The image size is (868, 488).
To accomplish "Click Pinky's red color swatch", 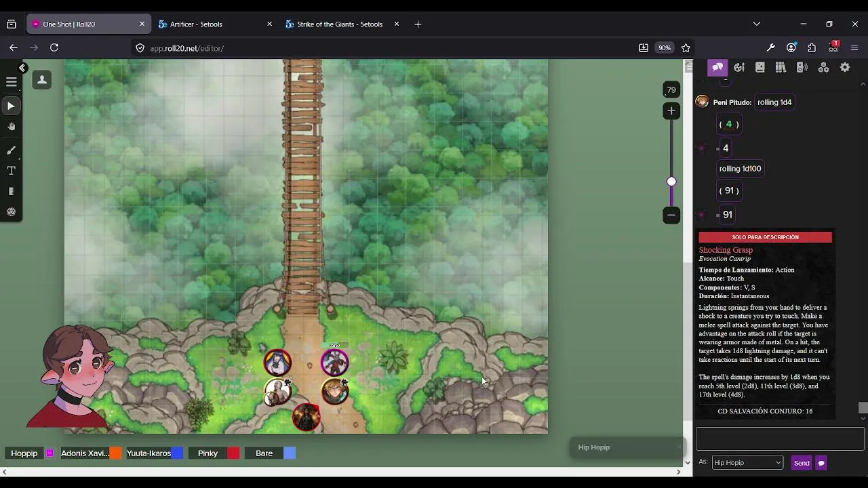I will tap(233, 453).
